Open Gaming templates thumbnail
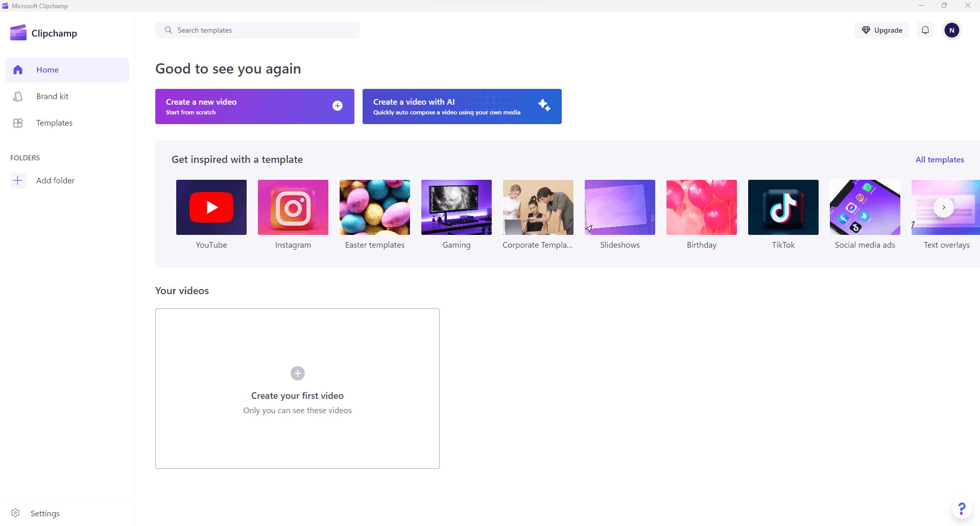The image size is (980, 526). pyautogui.click(x=457, y=207)
